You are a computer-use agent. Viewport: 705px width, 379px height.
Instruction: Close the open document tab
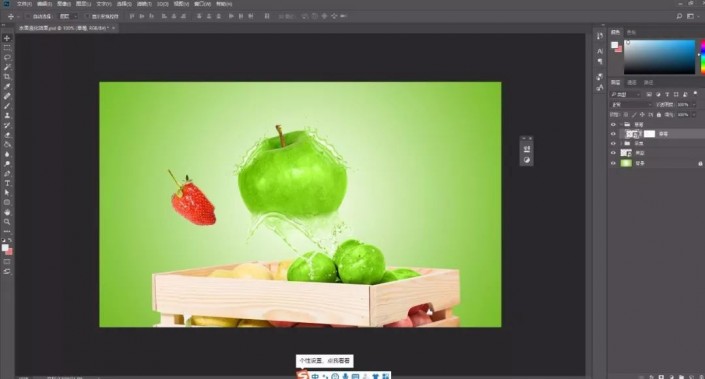pos(113,28)
